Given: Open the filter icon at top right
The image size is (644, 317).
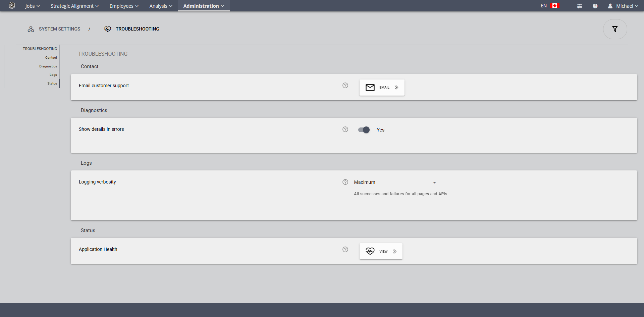Looking at the screenshot, I should pyautogui.click(x=615, y=29).
